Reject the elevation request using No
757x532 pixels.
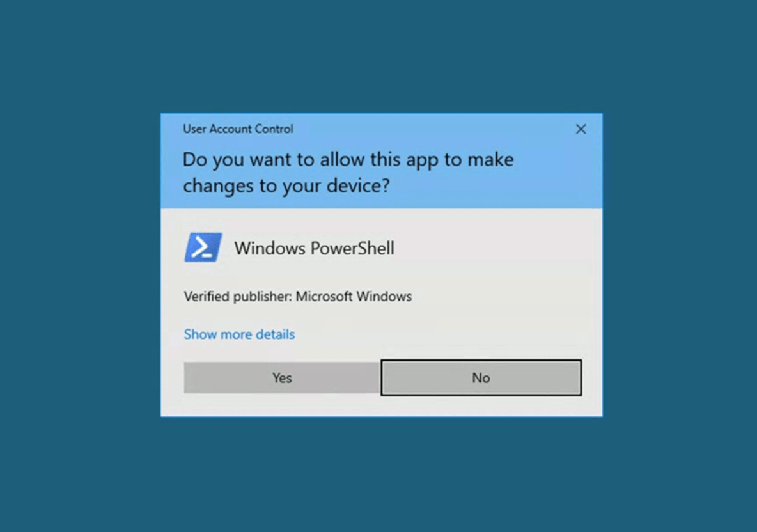pyautogui.click(x=481, y=377)
